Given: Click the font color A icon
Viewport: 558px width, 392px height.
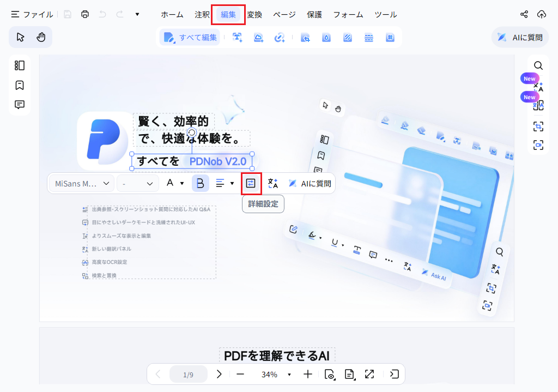Looking at the screenshot, I should pyautogui.click(x=170, y=183).
